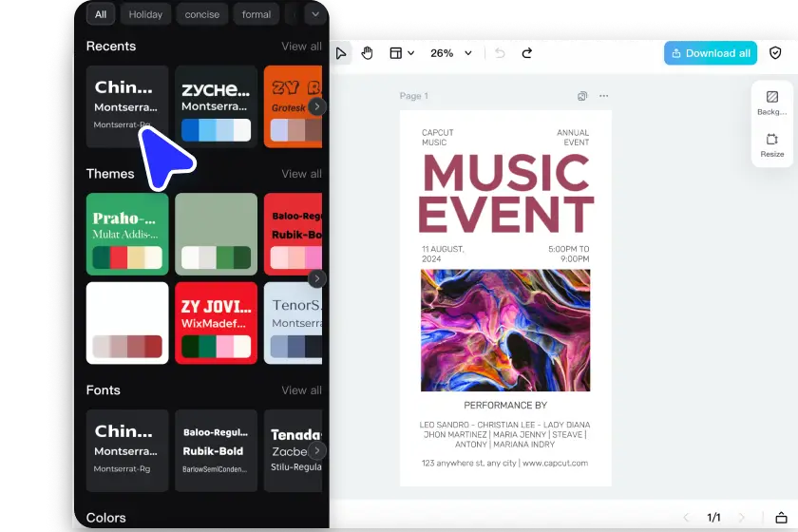Select the Holiday filter tab

145,14
